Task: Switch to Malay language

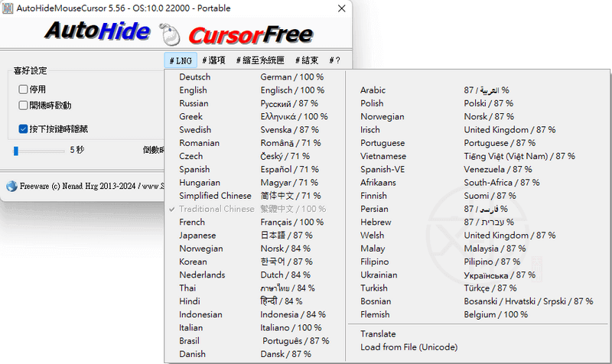Action: coord(478,249)
